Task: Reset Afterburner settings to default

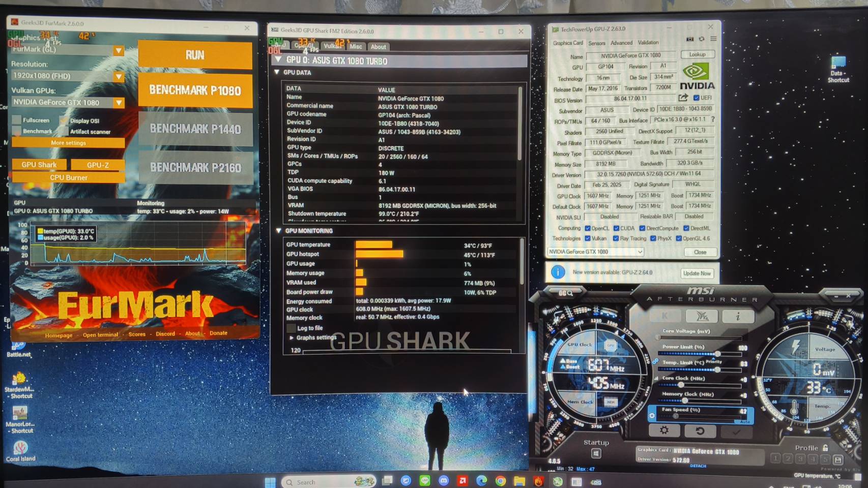Action: pos(700,431)
